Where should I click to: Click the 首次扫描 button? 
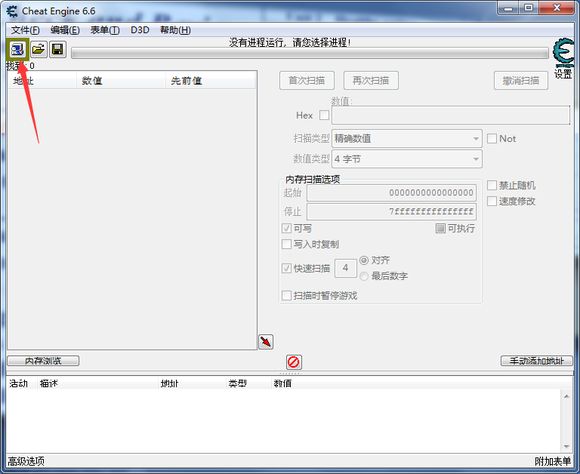click(307, 80)
